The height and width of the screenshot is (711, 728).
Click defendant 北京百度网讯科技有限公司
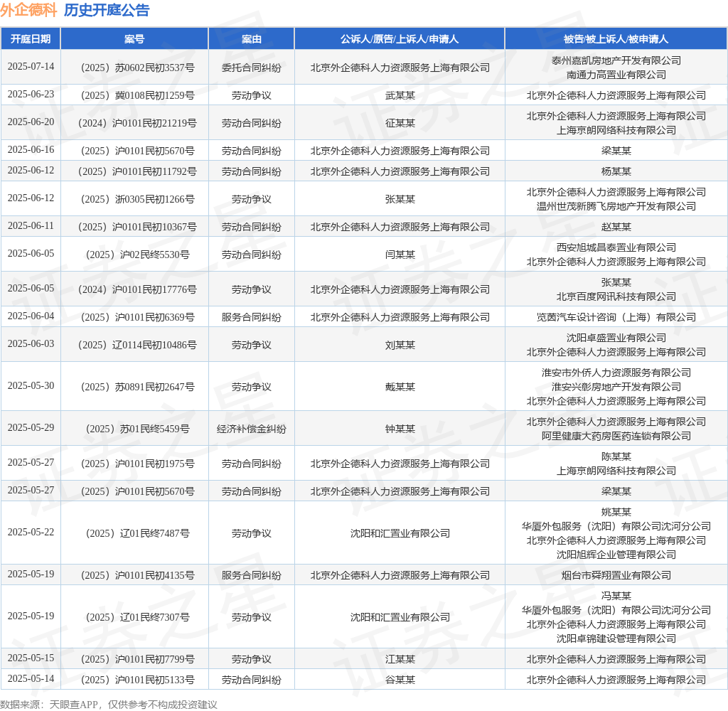[x=616, y=296]
